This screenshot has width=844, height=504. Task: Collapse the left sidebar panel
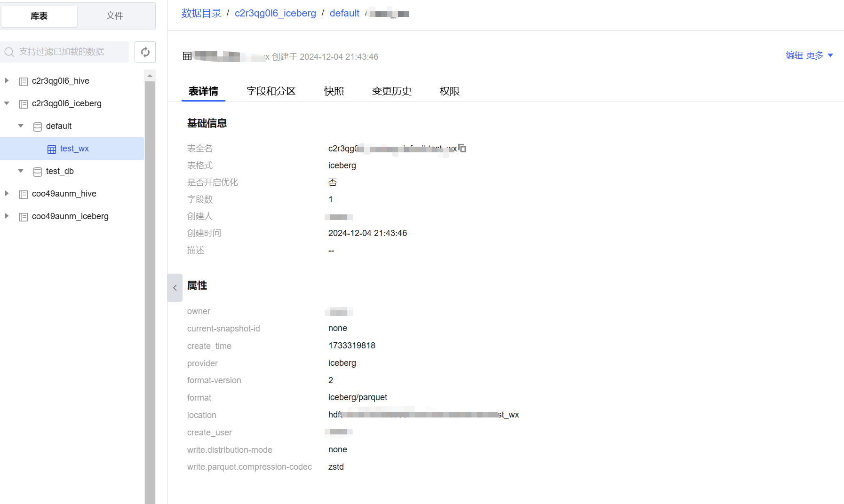coord(175,288)
